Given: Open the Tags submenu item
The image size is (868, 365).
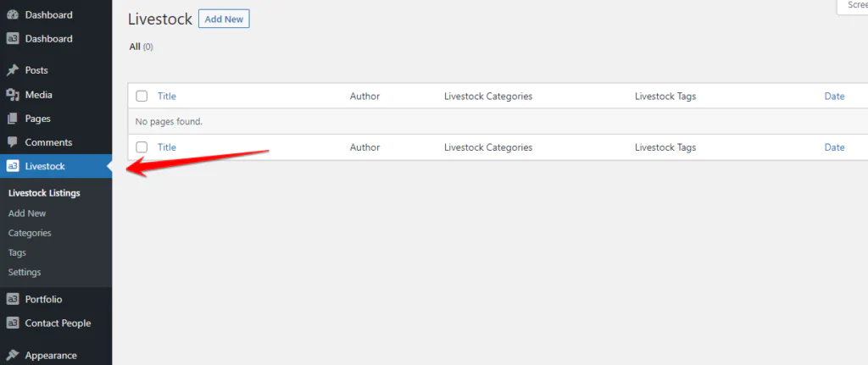Looking at the screenshot, I should pos(17,252).
